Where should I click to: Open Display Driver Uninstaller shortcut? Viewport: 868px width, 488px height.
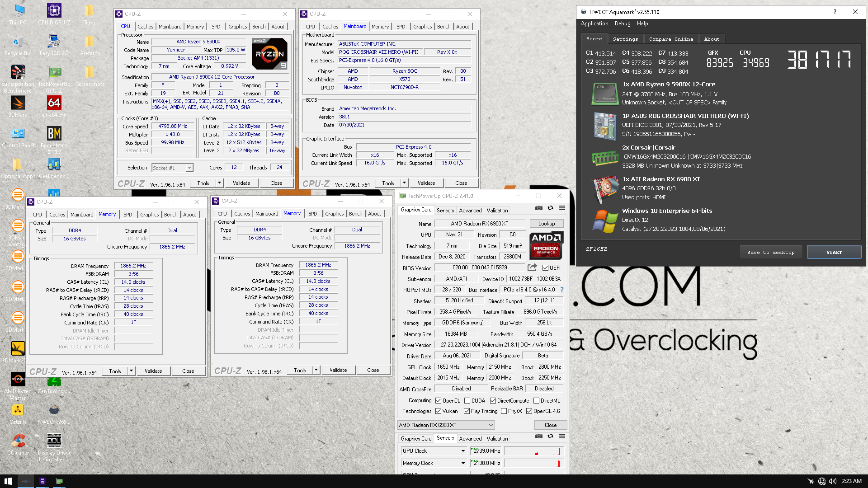coord(54,448)
